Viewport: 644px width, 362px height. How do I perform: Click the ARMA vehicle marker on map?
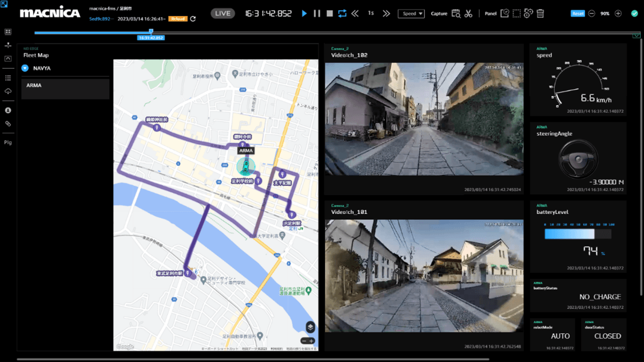pos(246,166)
